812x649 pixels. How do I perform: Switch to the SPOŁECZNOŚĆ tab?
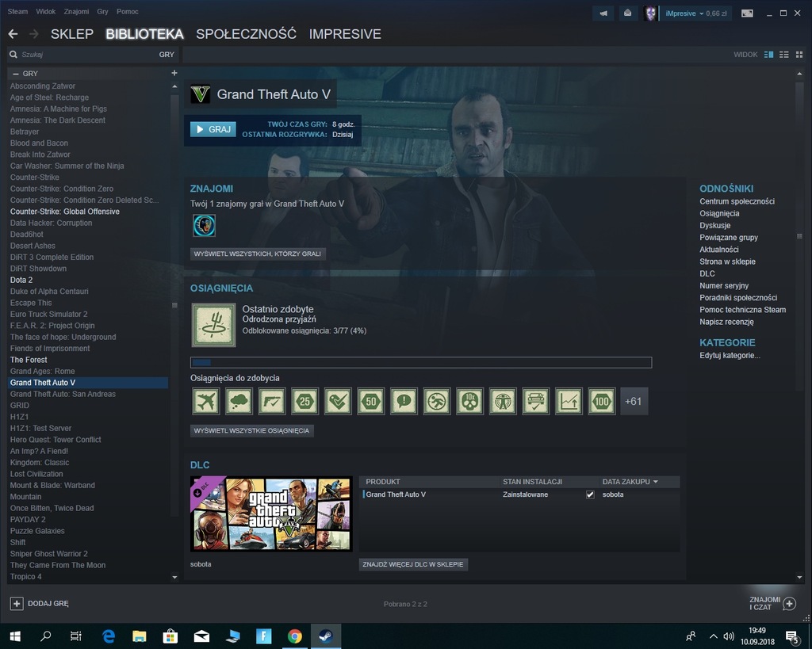[x=246, y=34]
